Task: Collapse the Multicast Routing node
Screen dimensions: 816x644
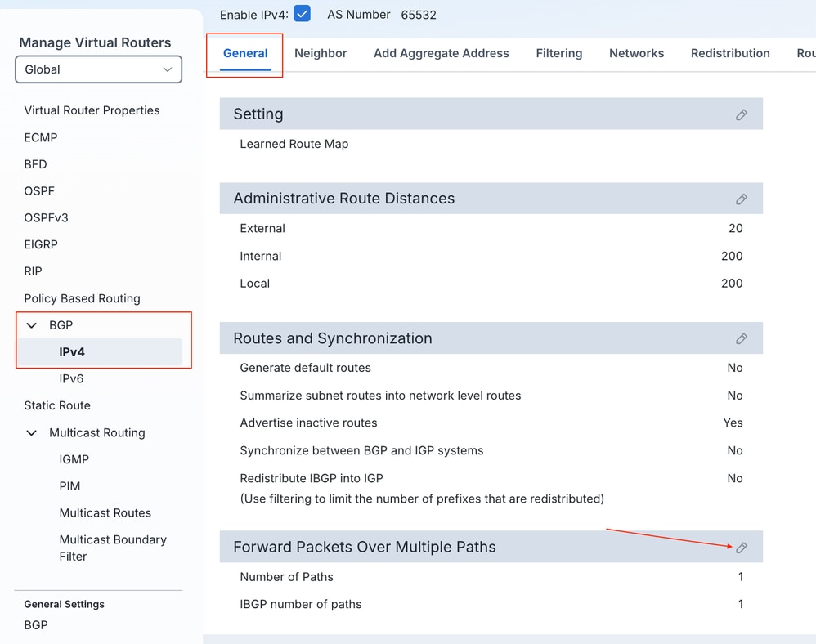Action: click(32, 433)
